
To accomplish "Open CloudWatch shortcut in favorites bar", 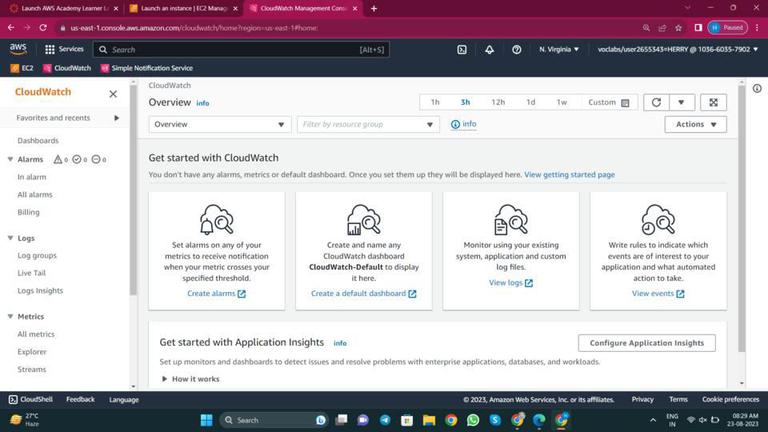I will [67, 68].
